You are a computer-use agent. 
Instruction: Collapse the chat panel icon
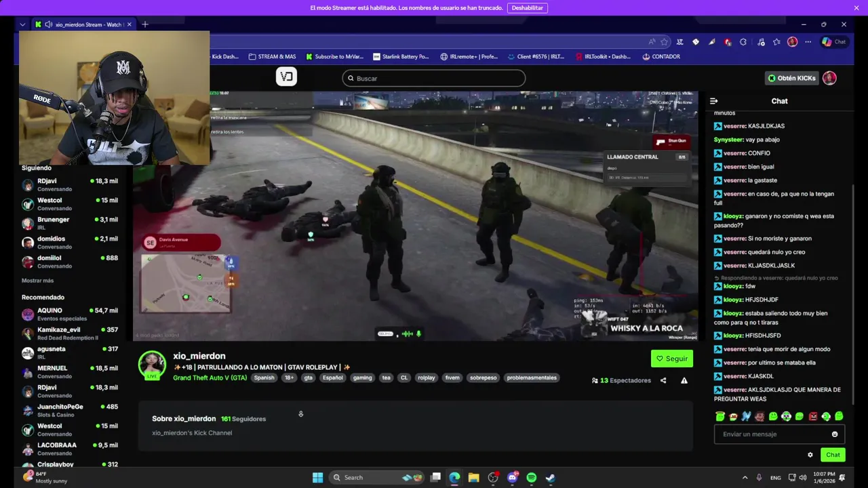pos(713,101)
